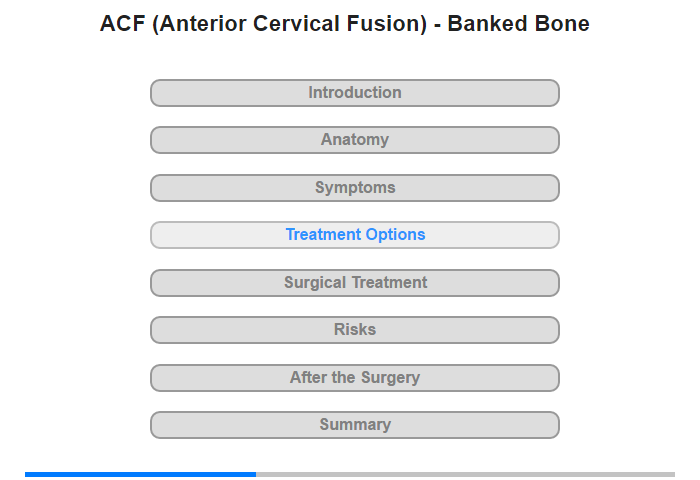The image size is (700, 480).
Task: Open After the Surgery section
Action: (354, 378)
